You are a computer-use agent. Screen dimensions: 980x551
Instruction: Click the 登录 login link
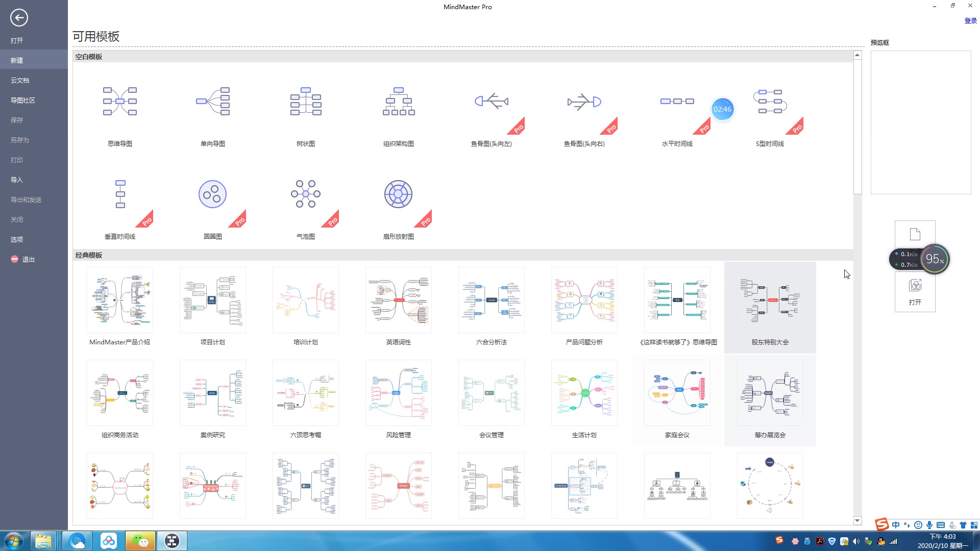(x=970, y=21)
